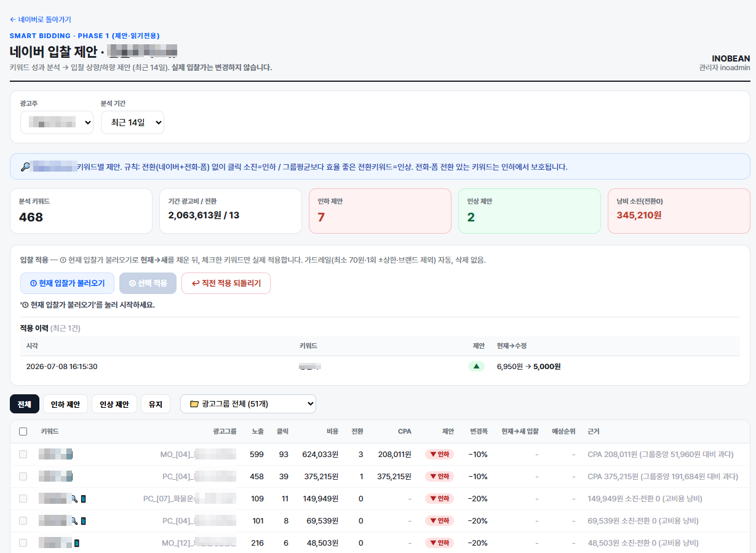
Task: Check the keyword row with cost 149,949원
Action: 23,499
